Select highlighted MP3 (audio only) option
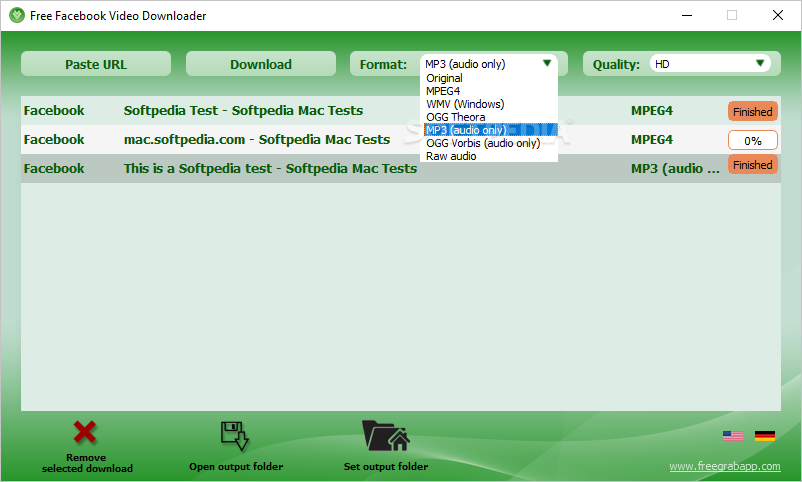 click(x=491, y=130)
